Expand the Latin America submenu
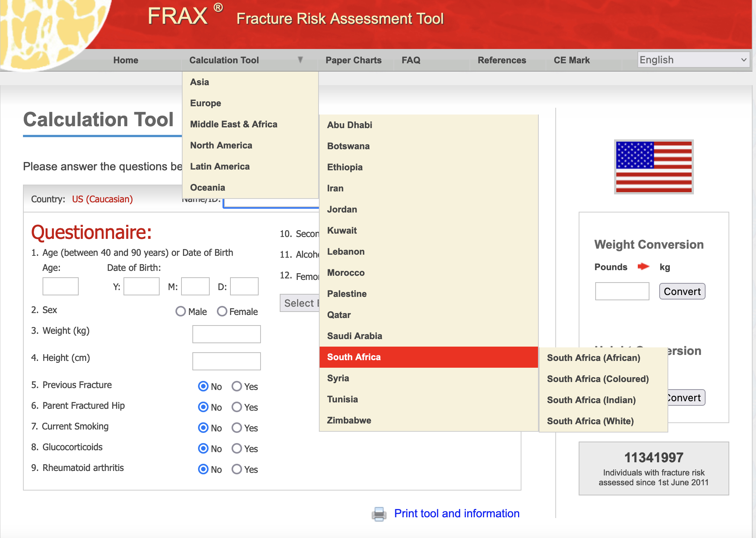 (250, 167)
